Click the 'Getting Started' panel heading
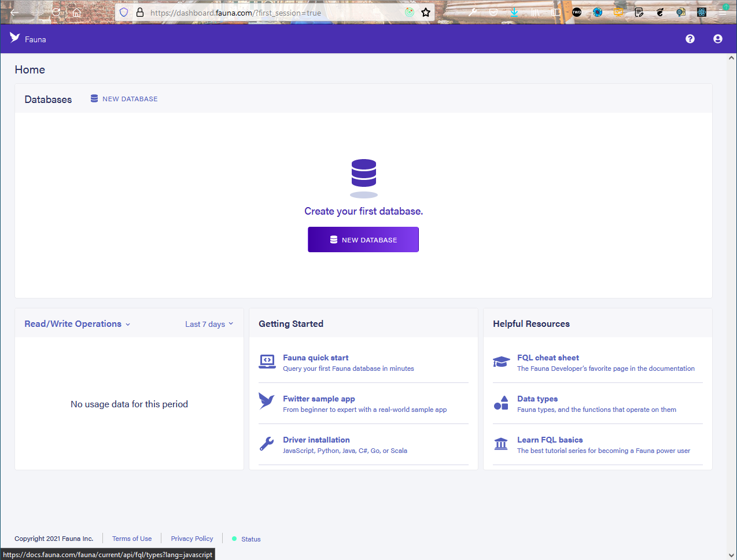 [x=291, y=324]
